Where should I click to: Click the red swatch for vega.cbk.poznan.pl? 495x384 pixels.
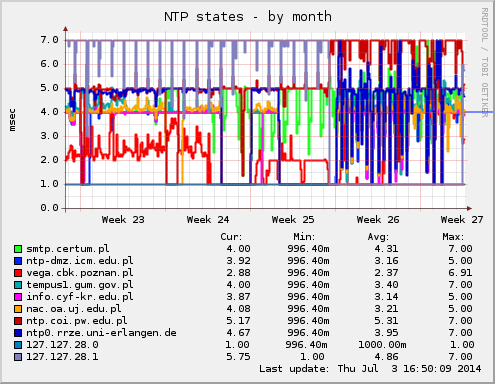click(18, 273)
